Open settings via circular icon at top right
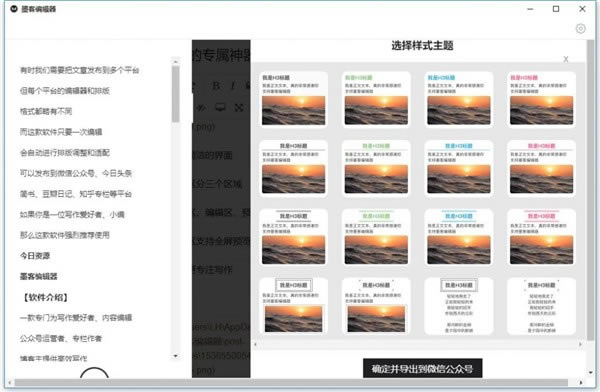This screenshot has width=600, height=392. click(x=580, y=29)
